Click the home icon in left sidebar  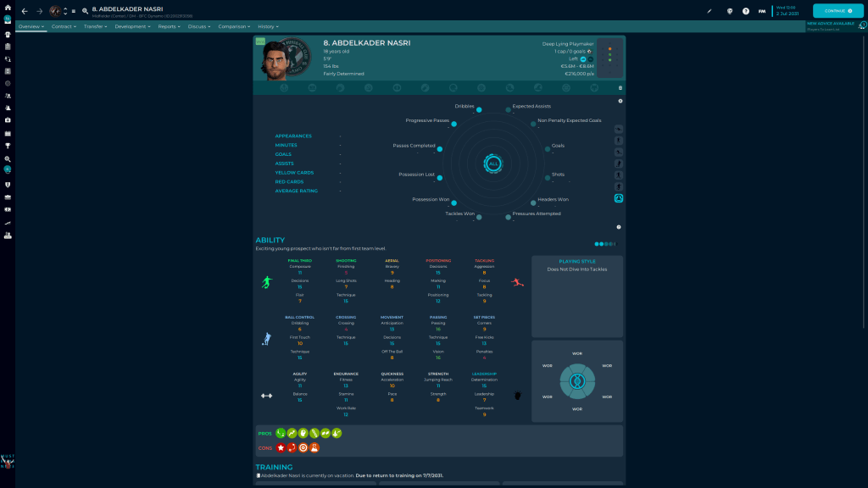[x=8, y=7]
